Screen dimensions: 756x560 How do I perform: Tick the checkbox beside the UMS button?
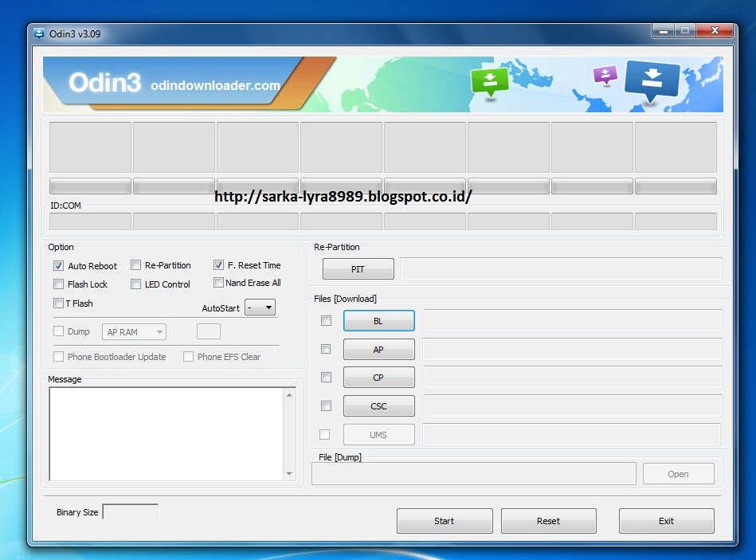(325, 434)
